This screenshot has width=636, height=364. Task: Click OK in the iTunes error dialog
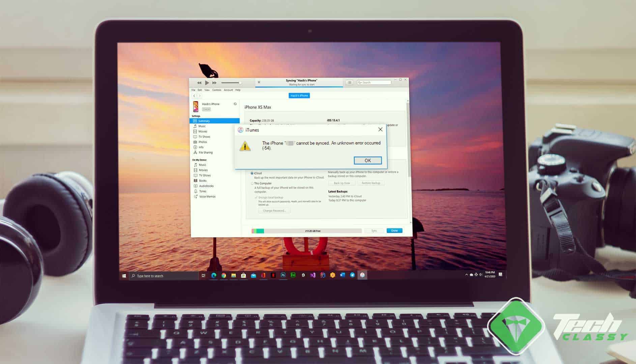click(x=368, y=160)
